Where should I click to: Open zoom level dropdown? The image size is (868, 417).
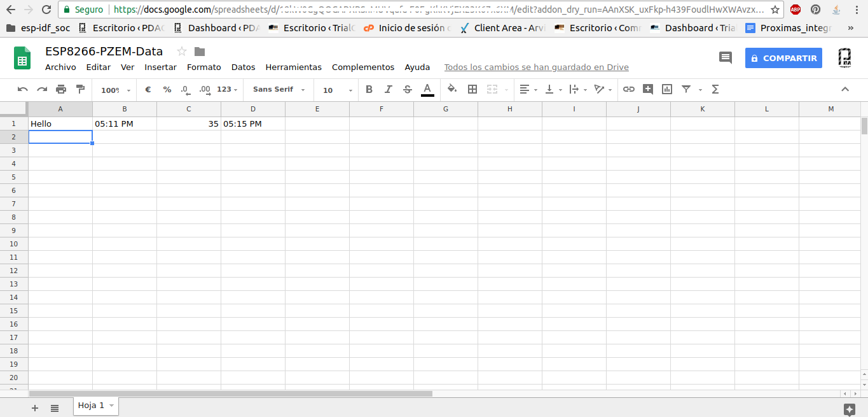[116, 90]
